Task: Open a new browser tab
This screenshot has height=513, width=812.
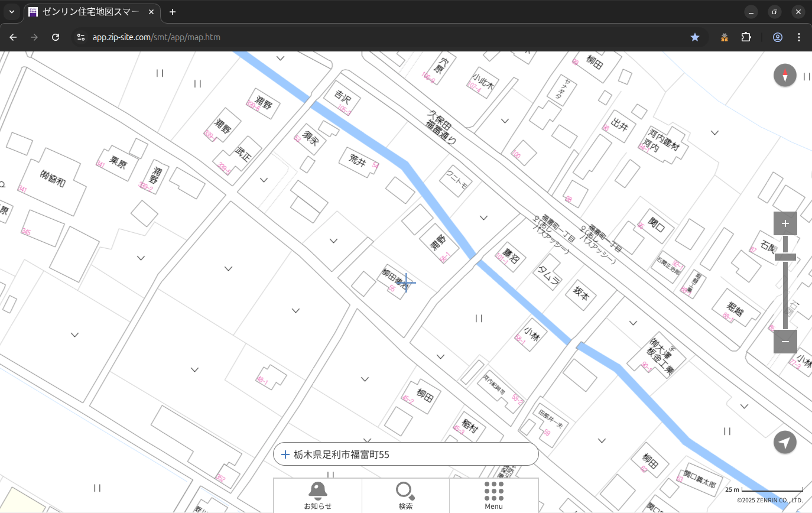Action: click(173, 12)
